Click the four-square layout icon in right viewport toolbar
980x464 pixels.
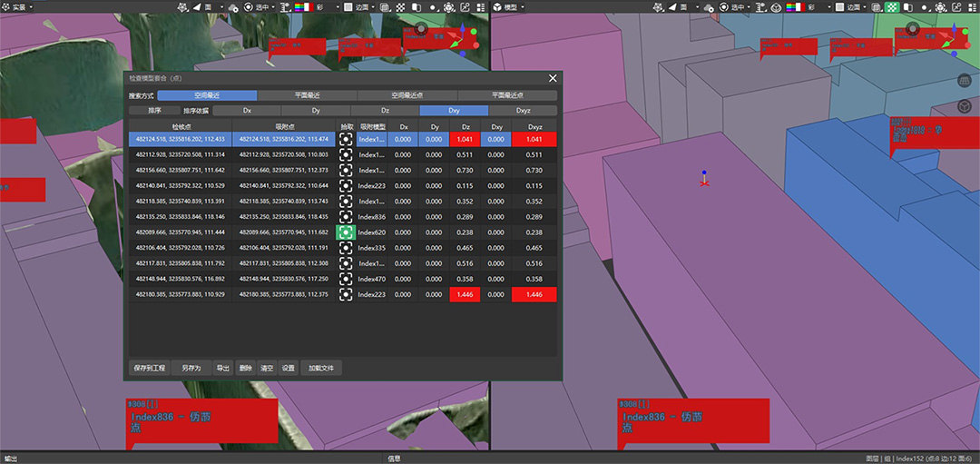971,7
